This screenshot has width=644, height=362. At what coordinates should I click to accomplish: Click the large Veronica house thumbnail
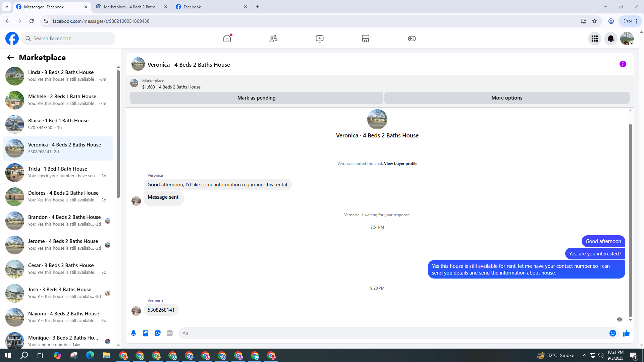(377, 119)
